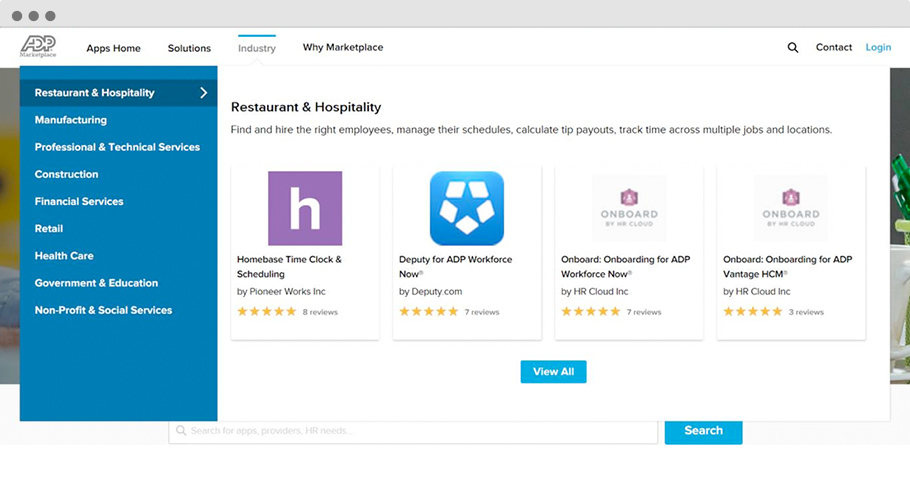Select Onboard logo for ADP Workforce Now
910x487 pixels.
(x=629, y=208)
